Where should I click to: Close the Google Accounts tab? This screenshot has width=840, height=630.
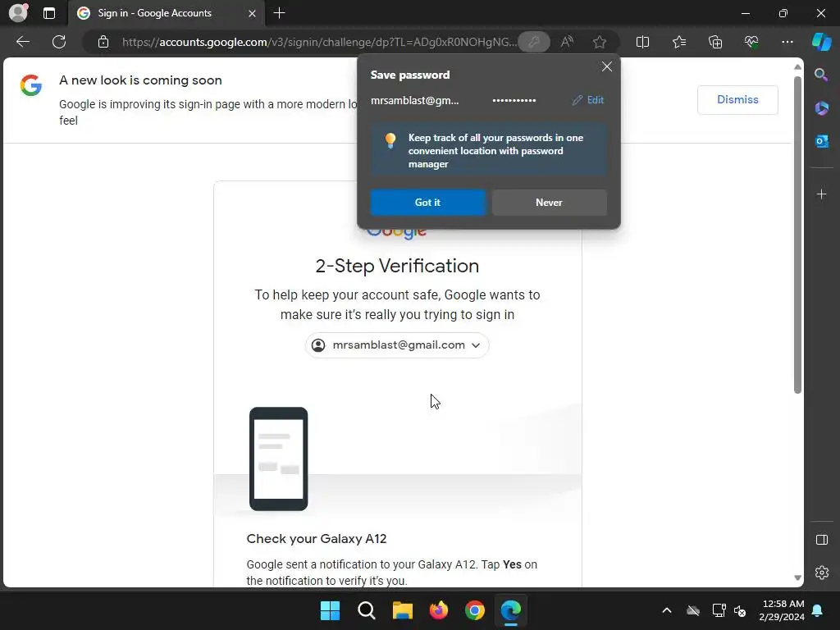pos(252,13)
